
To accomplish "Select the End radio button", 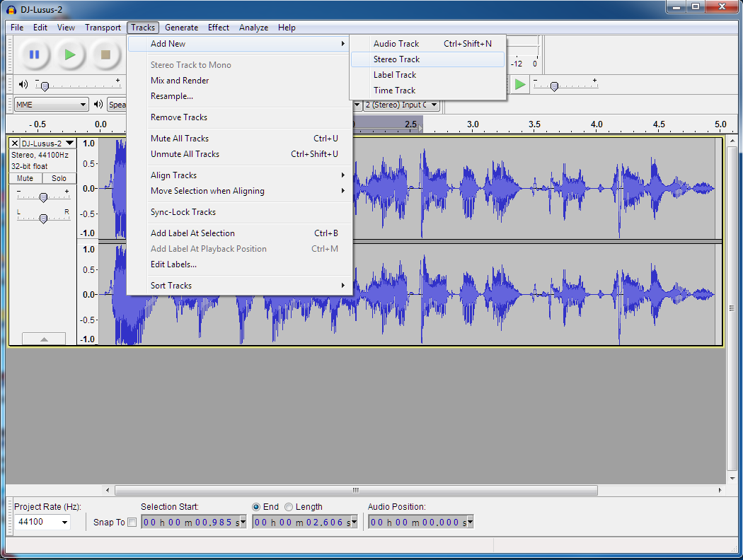I will [x=256, y=506].
